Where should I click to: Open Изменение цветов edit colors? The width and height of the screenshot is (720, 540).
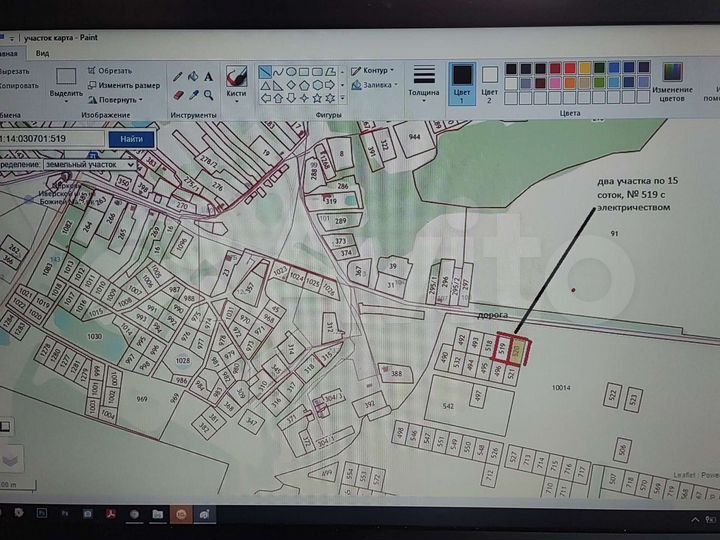672,83
